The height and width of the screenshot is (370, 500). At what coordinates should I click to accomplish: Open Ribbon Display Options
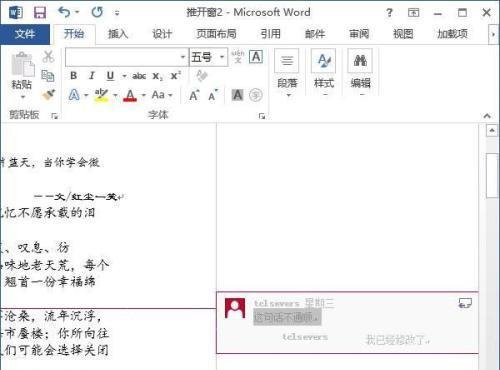click(x=413, y=13)
